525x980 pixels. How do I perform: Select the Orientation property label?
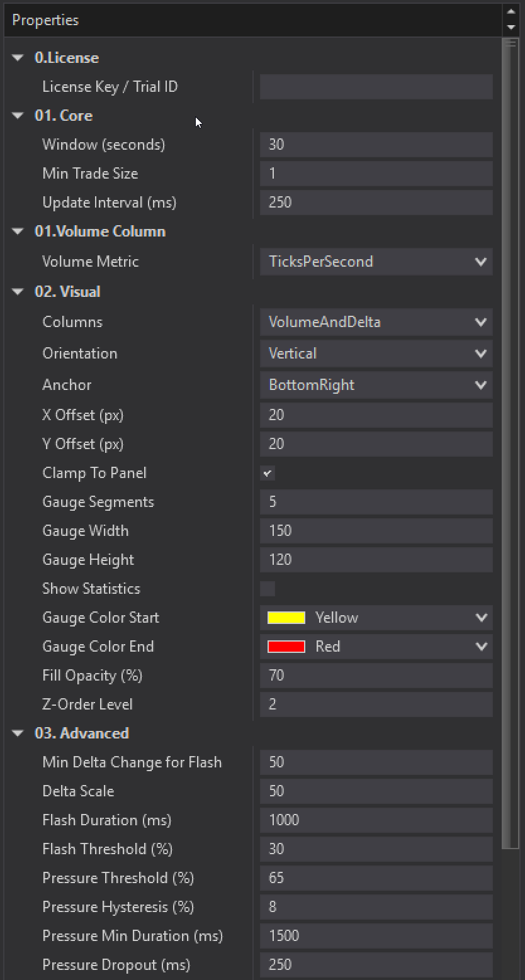80,354
